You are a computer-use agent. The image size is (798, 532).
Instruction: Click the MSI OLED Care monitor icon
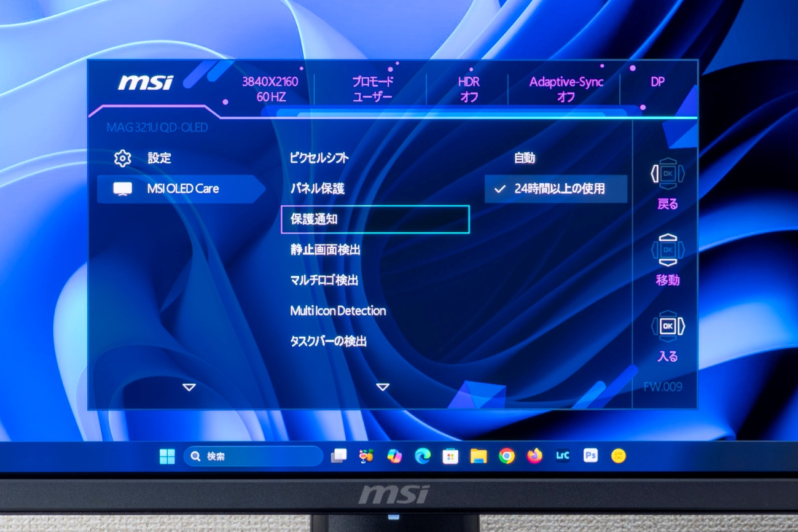(122, 189)
